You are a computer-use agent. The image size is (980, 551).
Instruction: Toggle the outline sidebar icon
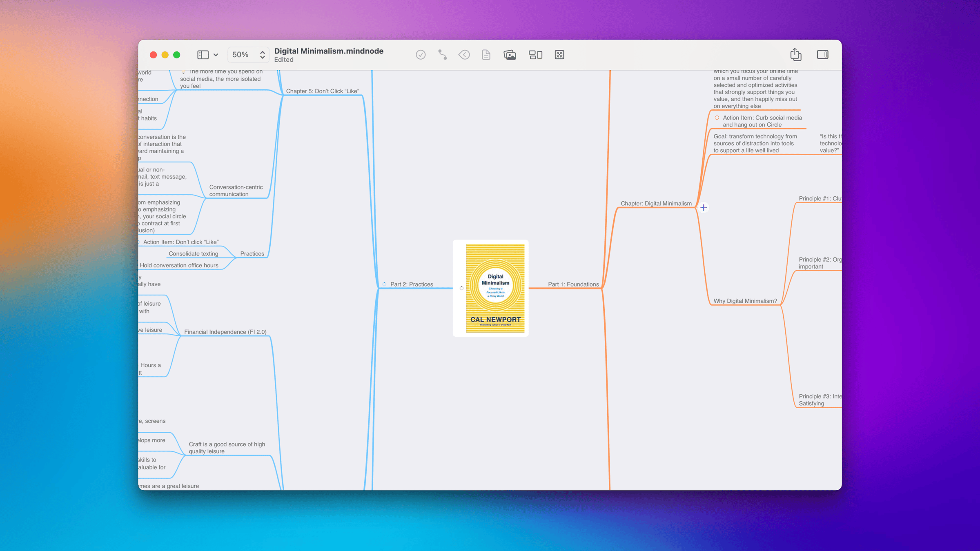coord(203,55)
